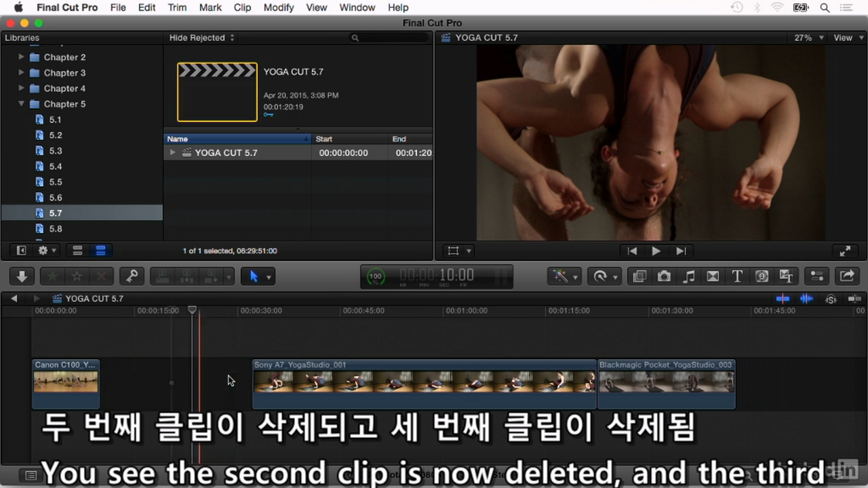The width and height of the screenshot is (868, 488).
Task: Go to next edit point in viewer
Action: [x=681, y=251]
